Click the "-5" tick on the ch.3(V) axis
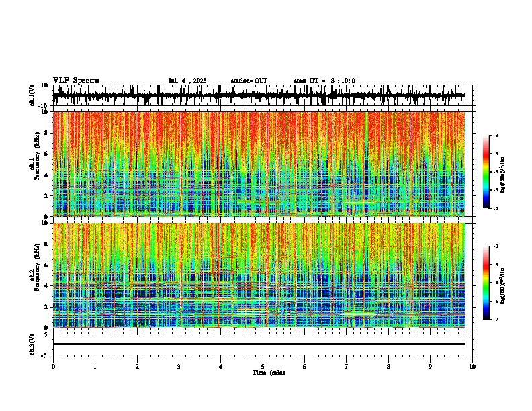 point(44,355)
